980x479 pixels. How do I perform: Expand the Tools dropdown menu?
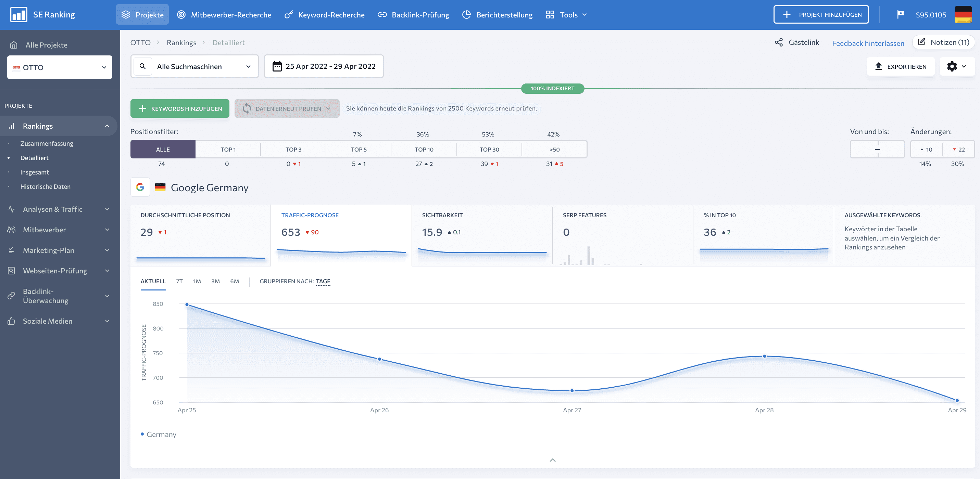pos(566,15)
